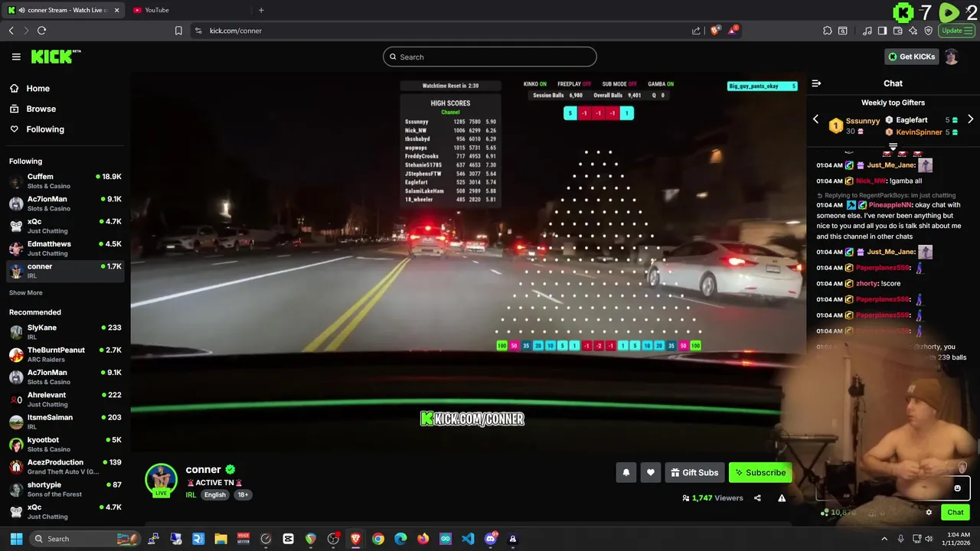Collapse the chat panel arrow icon
Screen dimensions: 980x551
coord(816,83)
